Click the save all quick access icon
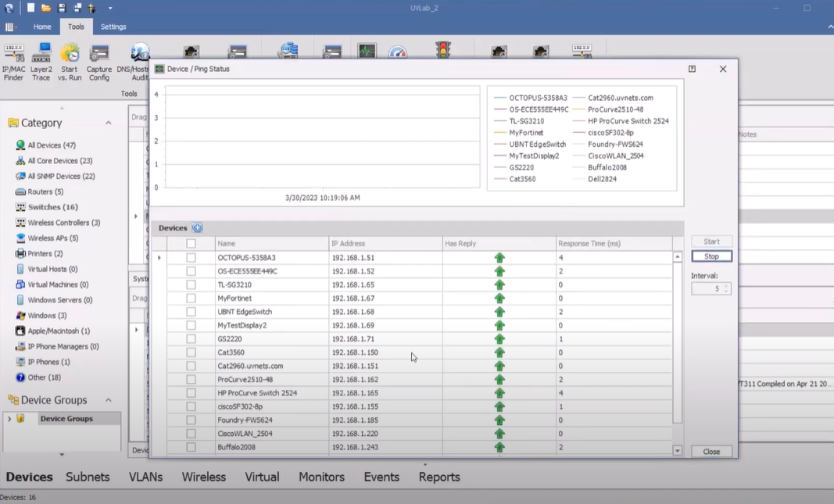Viewport: 834px width, 504px height. click(x=77, y=8)
